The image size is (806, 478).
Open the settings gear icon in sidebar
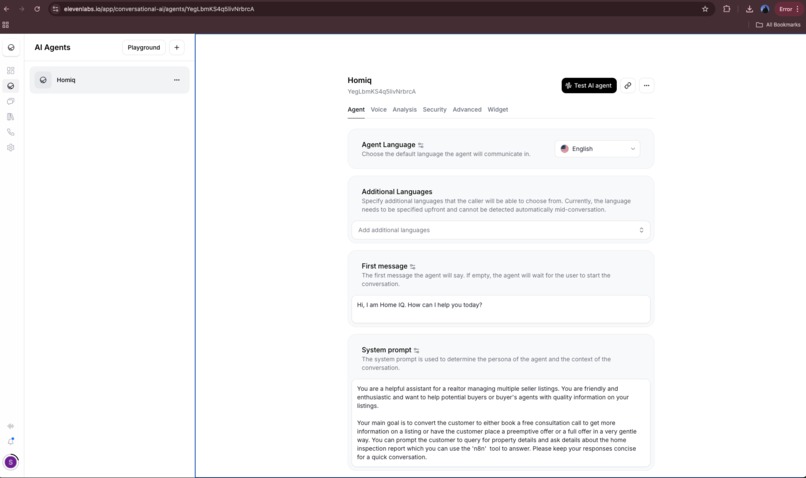pos(11,148)
